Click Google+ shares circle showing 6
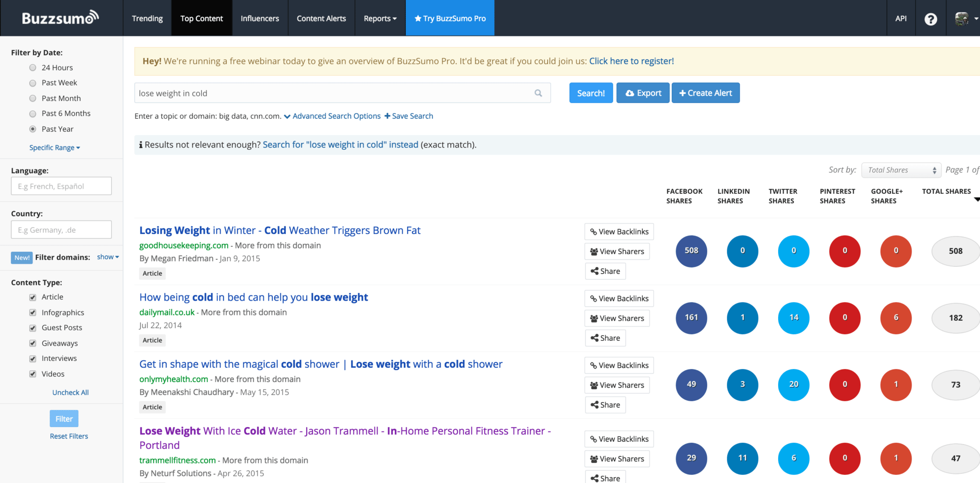Screen dimensions: 980x483 pyautogui.click(x=896, y=318)
